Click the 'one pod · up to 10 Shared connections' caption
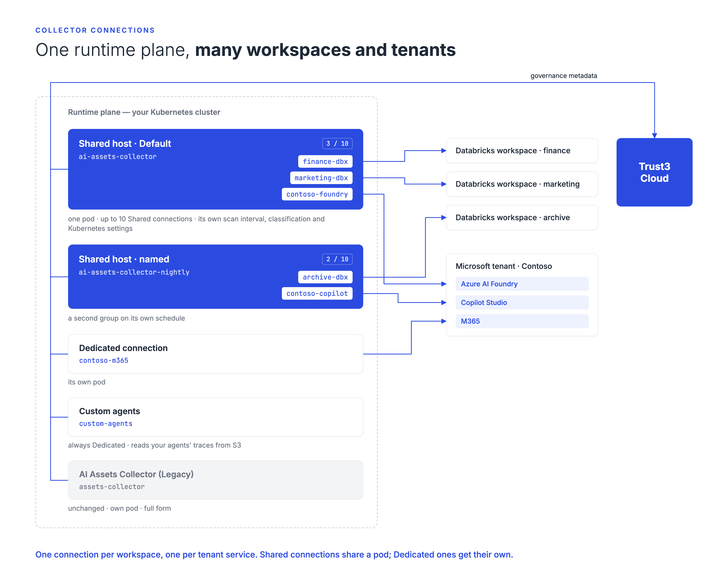Image resolution: width=728 pixels, height=583 pixels. tap(196, 223)
